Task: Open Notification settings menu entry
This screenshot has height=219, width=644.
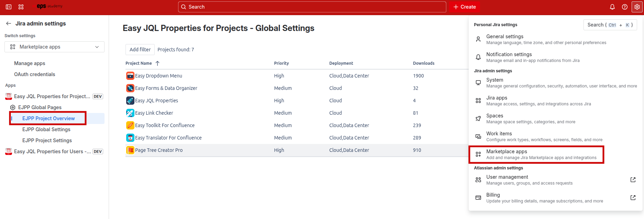Action: (556, 57)
